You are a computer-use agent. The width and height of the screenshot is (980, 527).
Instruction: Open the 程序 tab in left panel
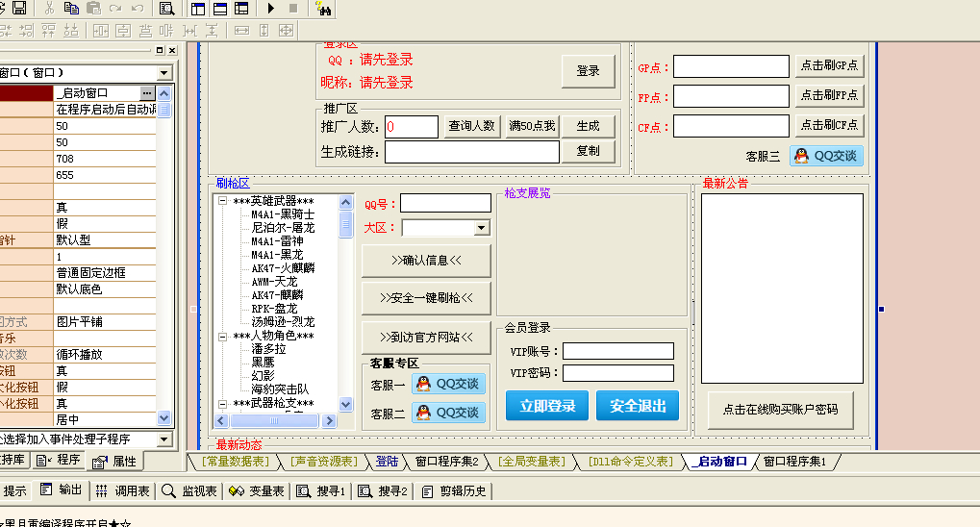[x=58, y=460]
